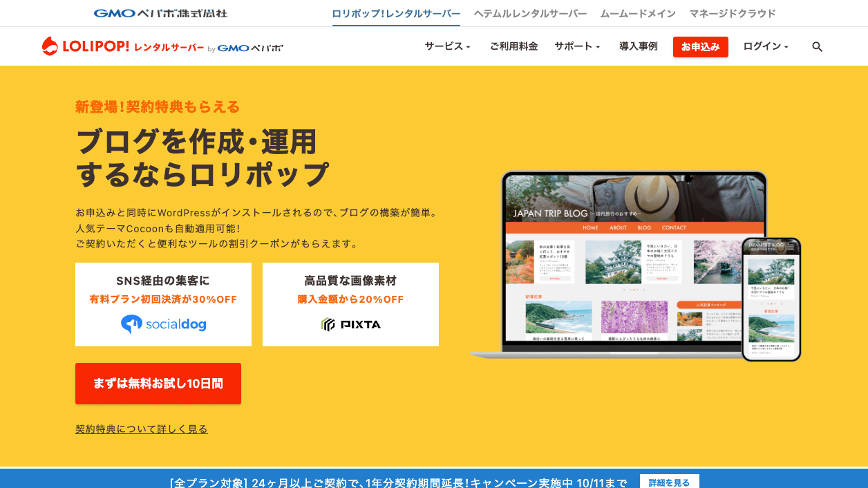
Task: Expand the サポート dropdown menu
Action: pos(577,46)
